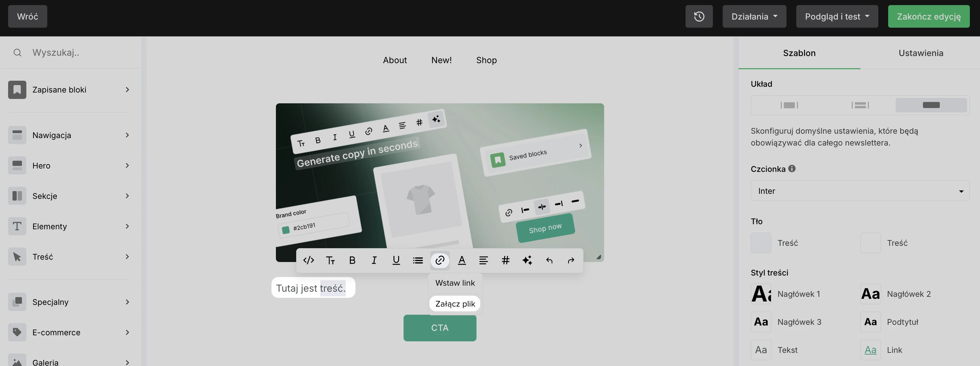Expand the Elementy category
This screenshot has width=980, height=366.
127,226
